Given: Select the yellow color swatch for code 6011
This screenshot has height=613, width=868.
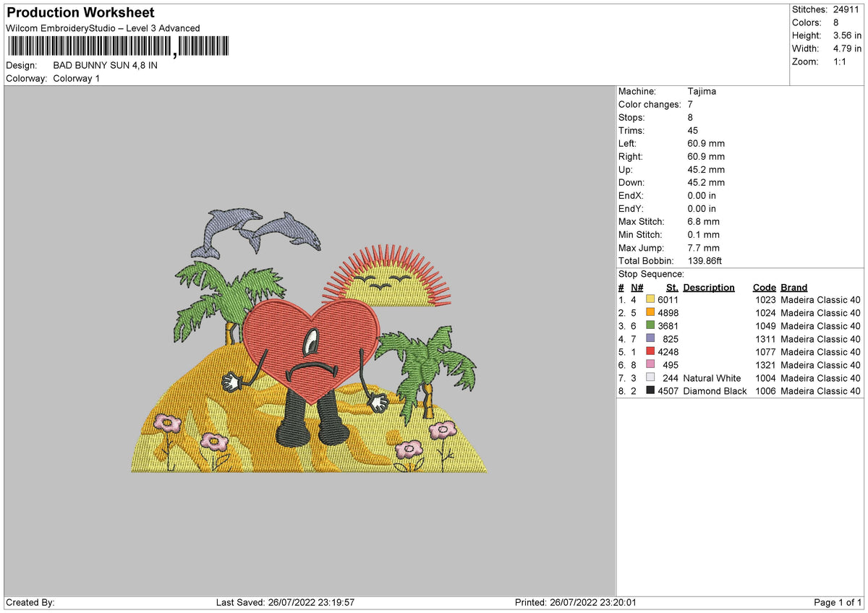Looking at the screenshot, I should point(650,299).
